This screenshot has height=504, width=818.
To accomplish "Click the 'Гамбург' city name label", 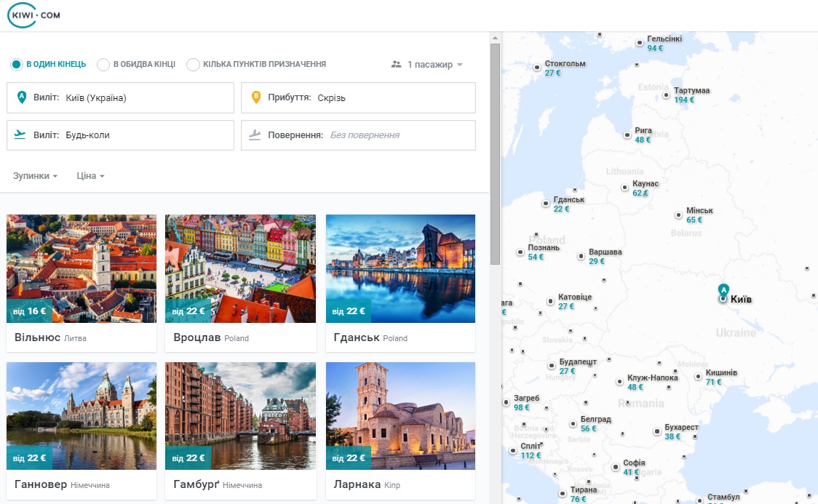I will click(196, 484).
